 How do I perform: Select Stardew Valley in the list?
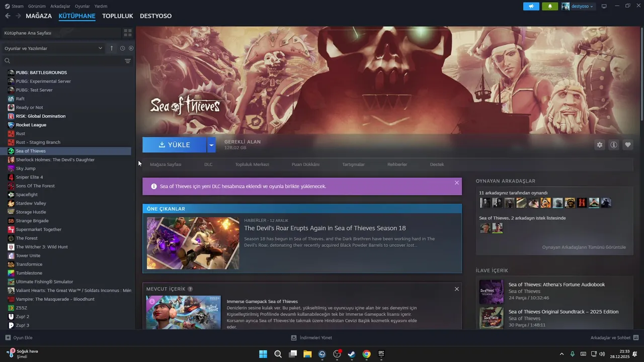click(67, 203)
